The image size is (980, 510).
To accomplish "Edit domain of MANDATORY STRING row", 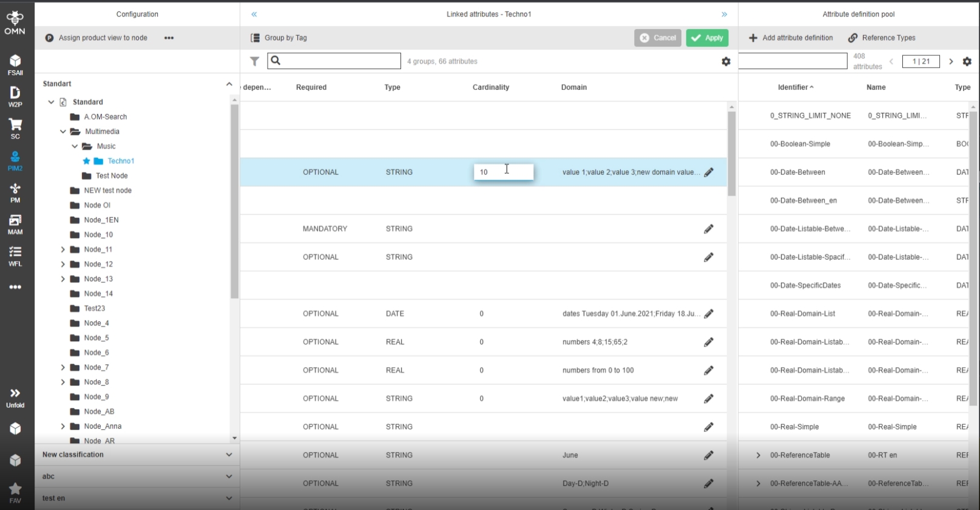I will [x=708, y=229].
